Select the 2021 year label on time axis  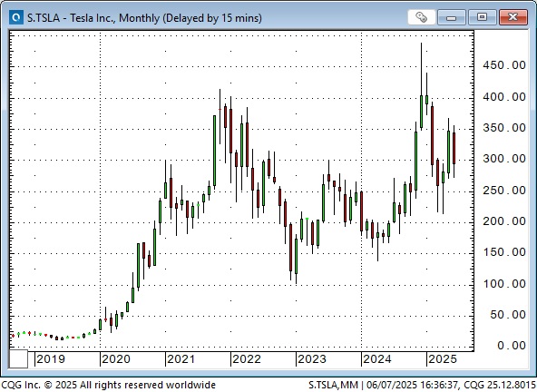[181, 359]
